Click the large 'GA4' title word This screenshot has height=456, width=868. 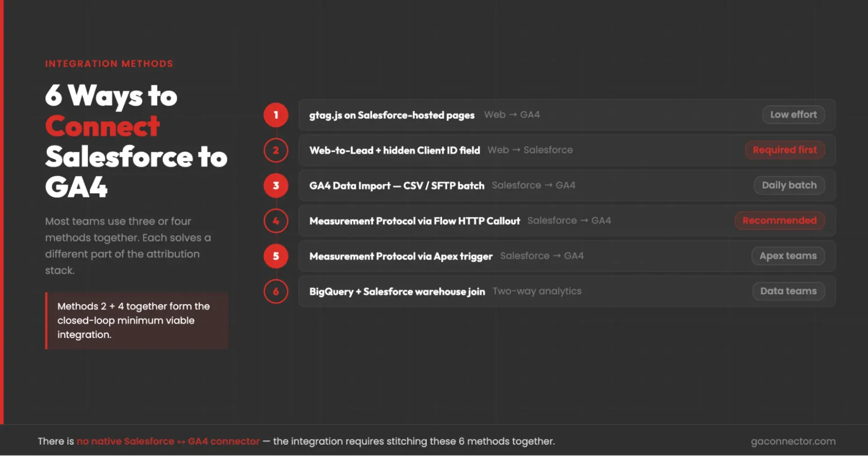tap(76, 187)
